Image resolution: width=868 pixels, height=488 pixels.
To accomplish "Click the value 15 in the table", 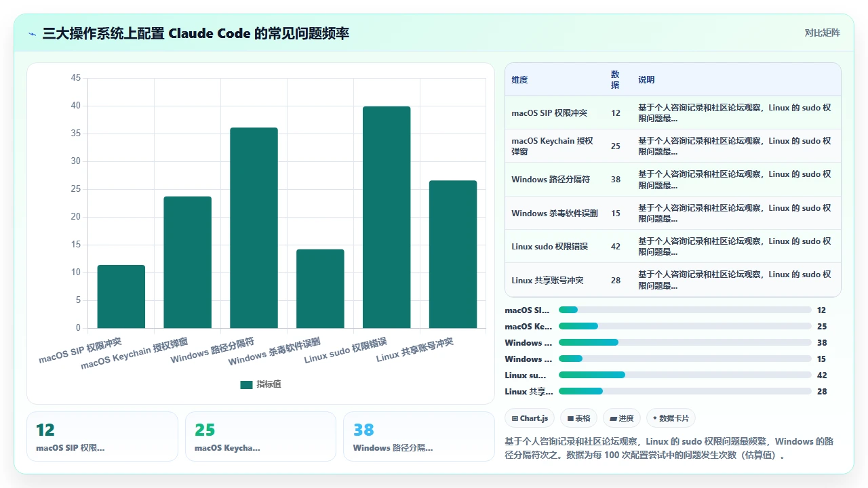I will (616, 213).
